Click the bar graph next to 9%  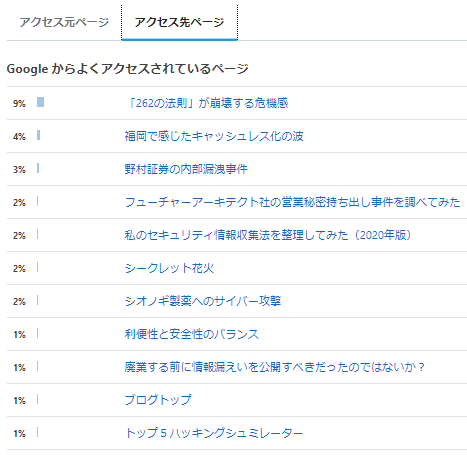[40, 102]
